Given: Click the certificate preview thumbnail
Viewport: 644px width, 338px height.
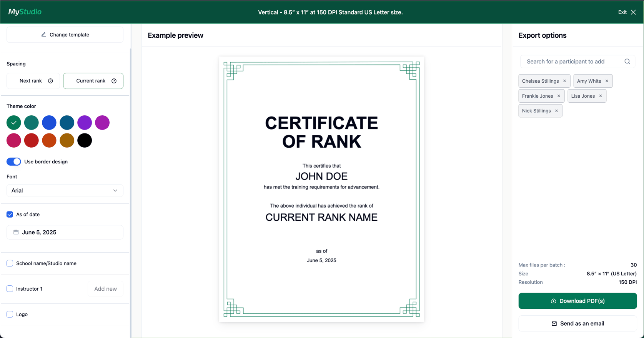Looking at the screenshot, I should (x=321, y=189).
